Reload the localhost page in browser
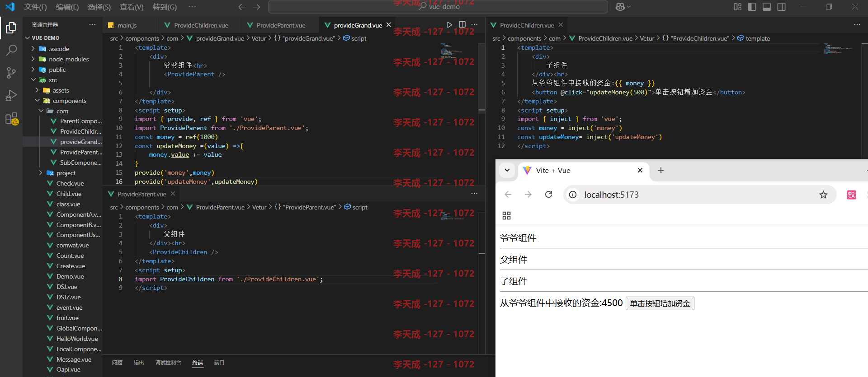 [548, 195]
